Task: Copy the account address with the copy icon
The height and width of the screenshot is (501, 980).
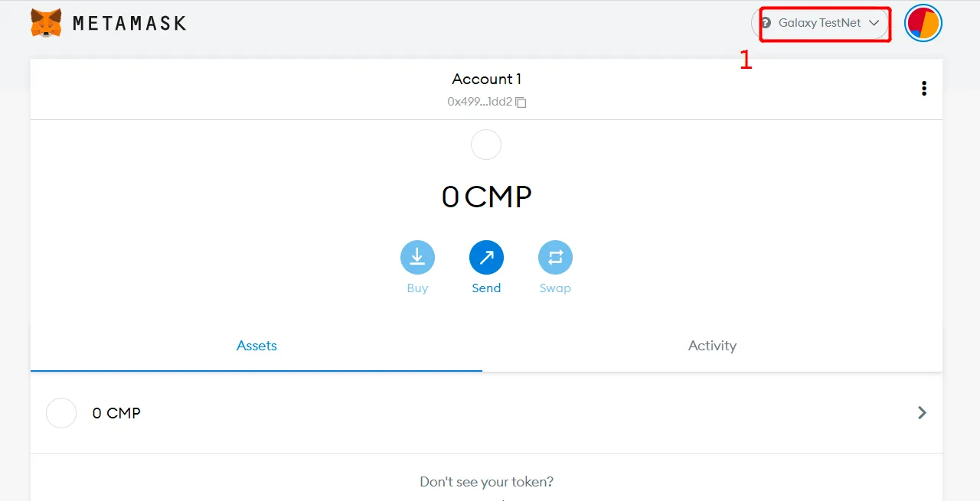Action: pos(521,102)
